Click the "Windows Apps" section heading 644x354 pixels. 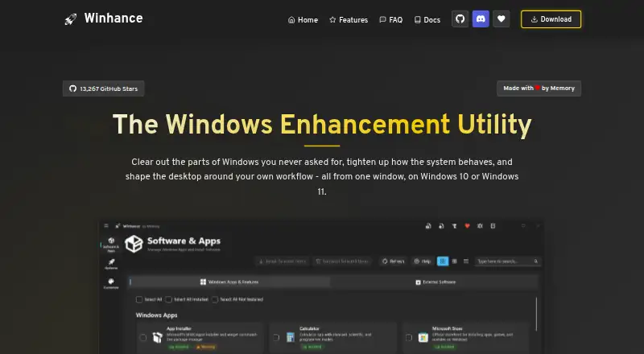point(156,315)
